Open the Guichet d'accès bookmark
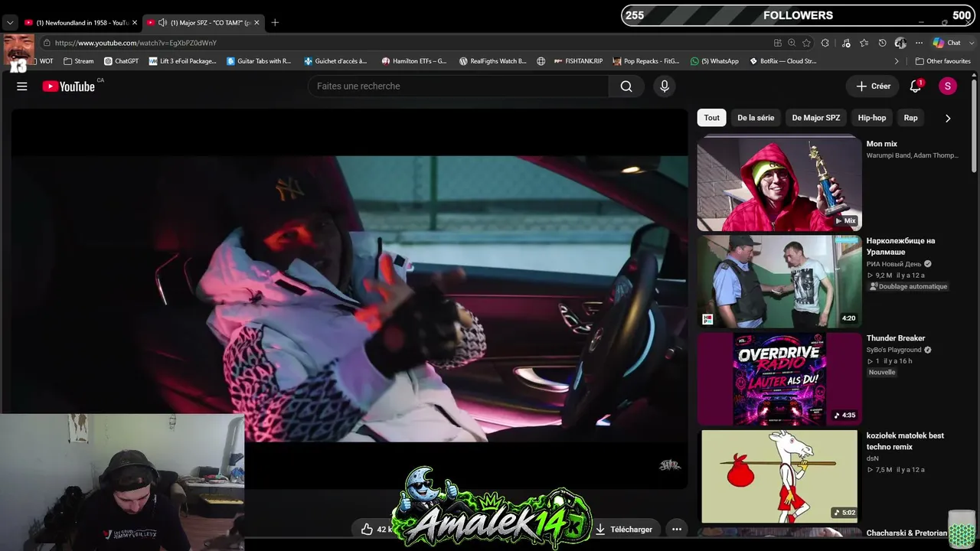 click(x=335, y=61)
